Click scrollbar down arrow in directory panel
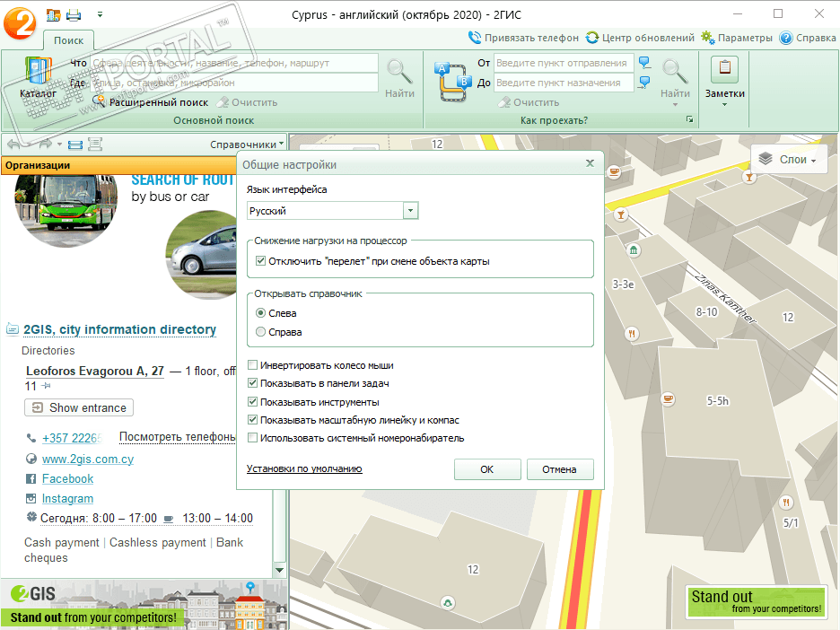 coord(279,570)
